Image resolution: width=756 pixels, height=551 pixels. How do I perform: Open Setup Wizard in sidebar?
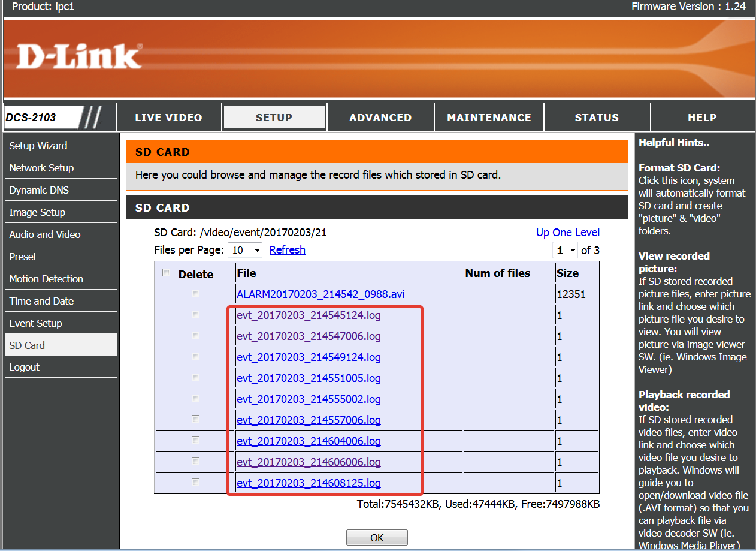[x=61, y=146]
